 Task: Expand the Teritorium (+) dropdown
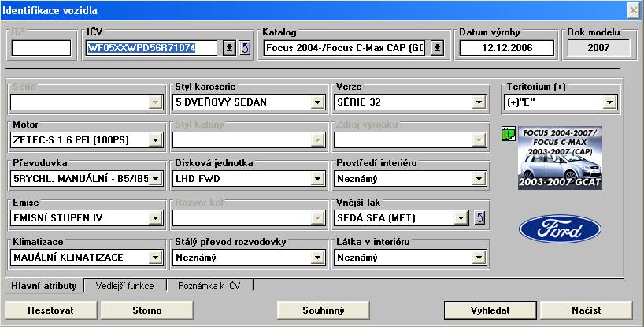[609, 102]
